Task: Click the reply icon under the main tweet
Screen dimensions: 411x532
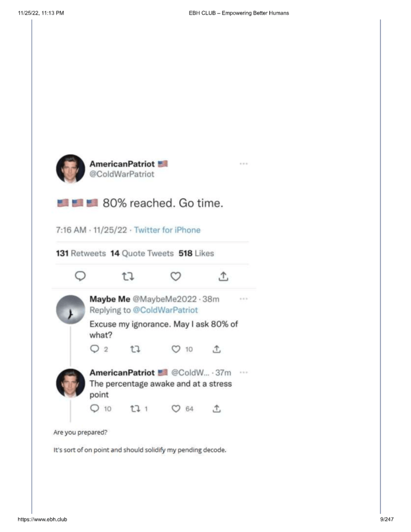Action: click(80, 276)
